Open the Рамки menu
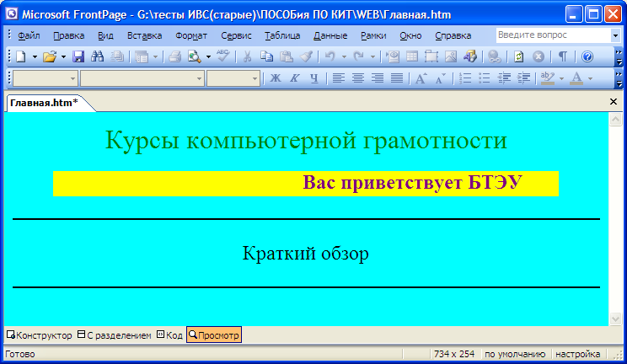 373,35
